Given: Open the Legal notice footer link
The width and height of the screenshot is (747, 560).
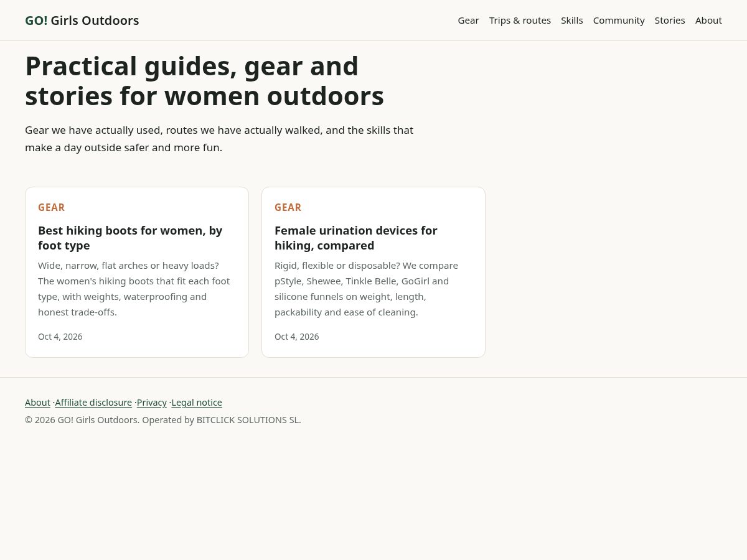Looking at the screenshot, I should click(197, 403).
